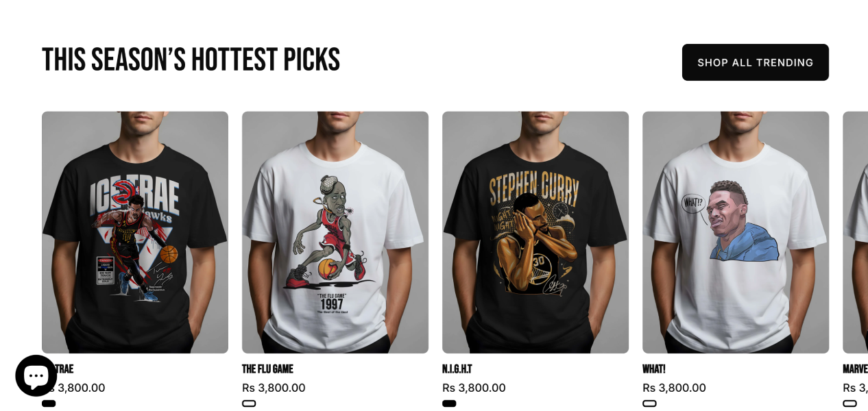Viewport: 868px width, 411px height.
Task: Select white color swatch under The Flu Game
Action: 249,403
